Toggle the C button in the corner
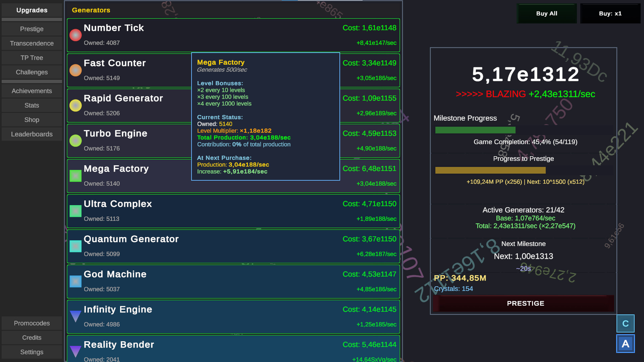This screenshot has height=362, width=644. [x=625, y=323]
